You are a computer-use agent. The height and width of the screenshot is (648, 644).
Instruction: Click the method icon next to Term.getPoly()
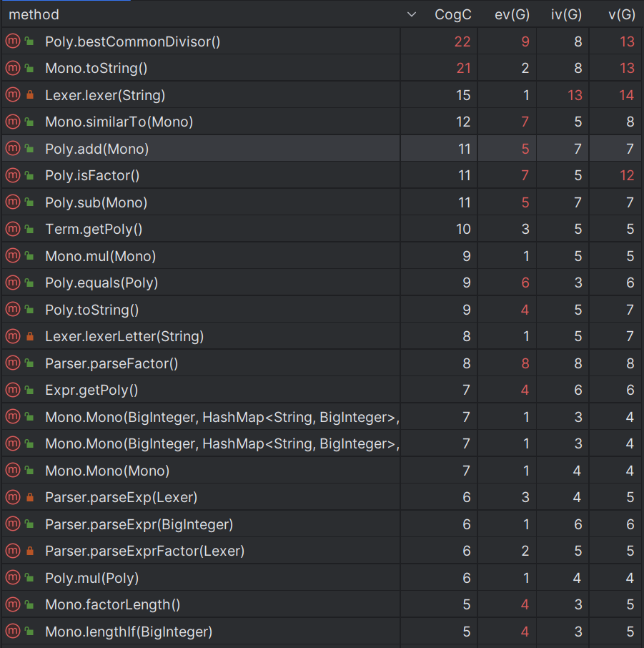(x=12, y=230)
